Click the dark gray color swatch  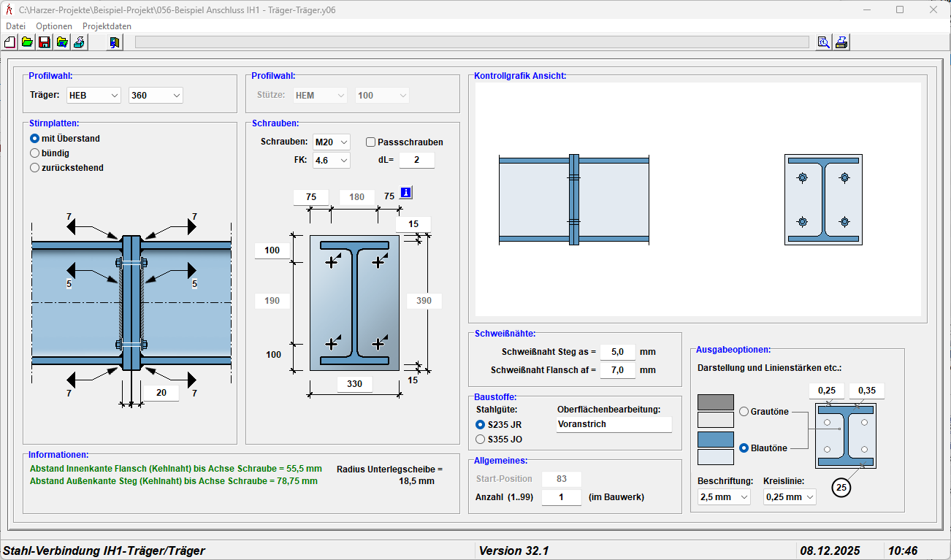[716, 402]
